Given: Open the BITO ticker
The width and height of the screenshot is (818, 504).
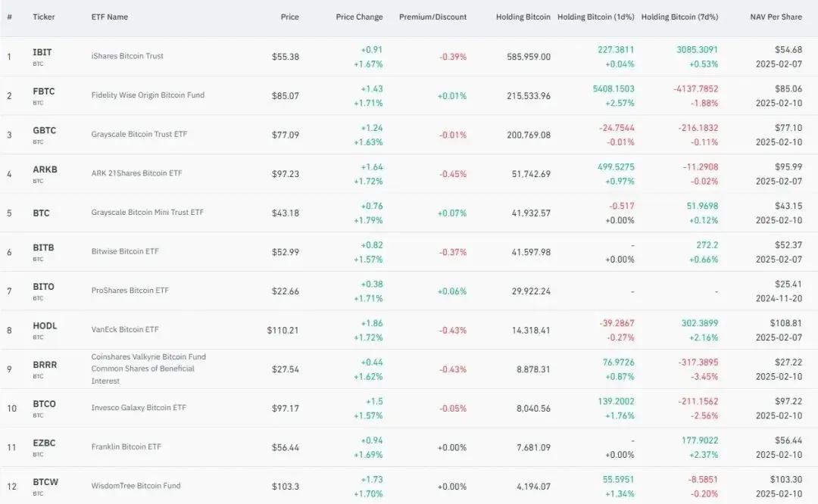Looking at the screenshot, I should (x=43, y=287).
